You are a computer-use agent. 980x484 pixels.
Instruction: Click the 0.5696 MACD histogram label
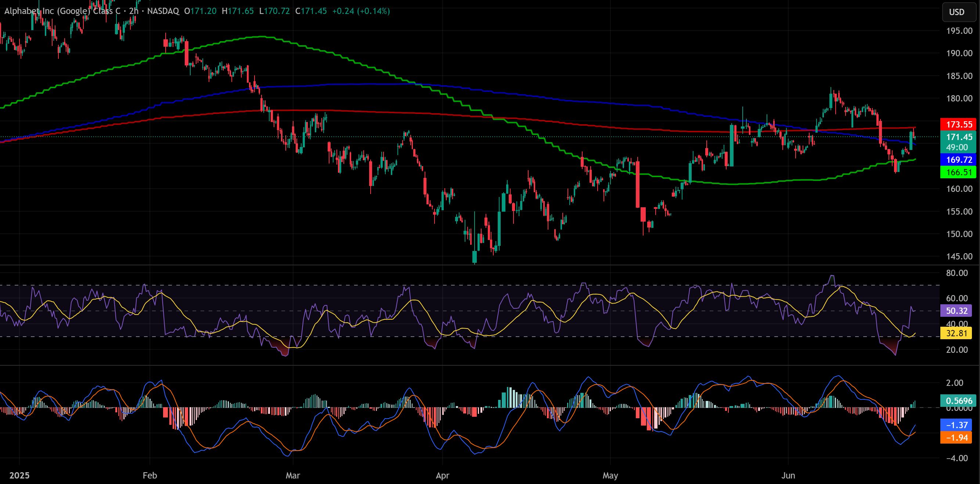point(958,401)
